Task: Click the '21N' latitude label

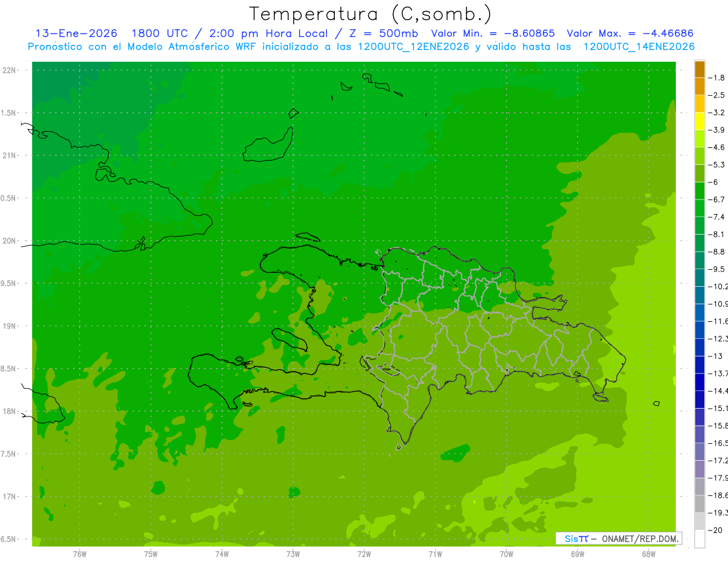Action: [x=8, y=155]
